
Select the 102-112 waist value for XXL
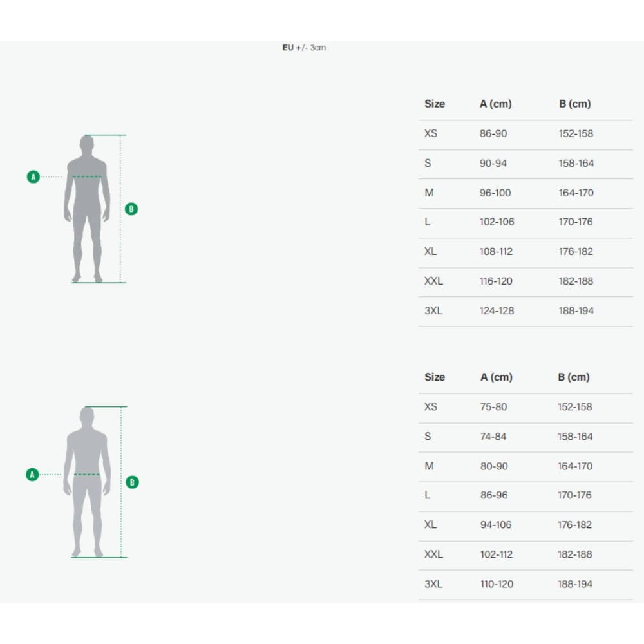496,554
